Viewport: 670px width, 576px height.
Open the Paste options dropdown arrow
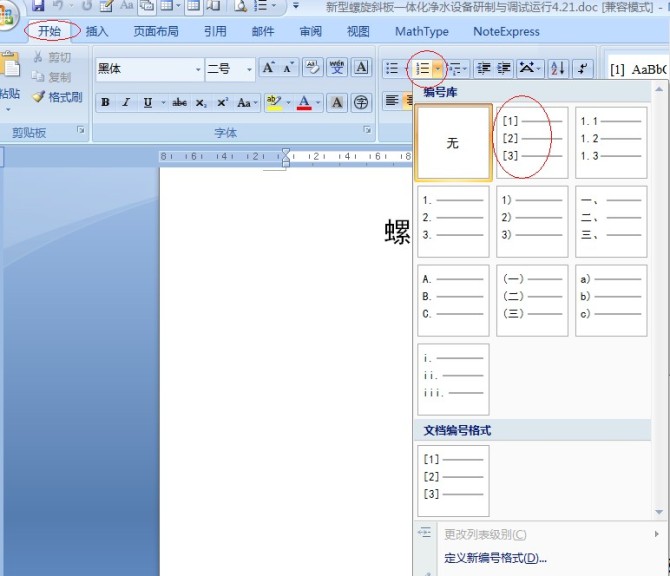[x=8, y=110]
